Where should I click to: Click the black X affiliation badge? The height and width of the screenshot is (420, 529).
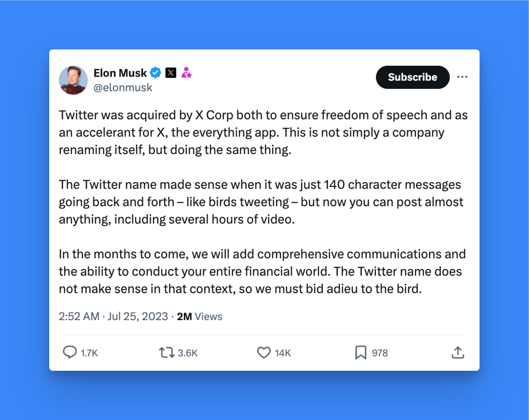coord(171,72)
